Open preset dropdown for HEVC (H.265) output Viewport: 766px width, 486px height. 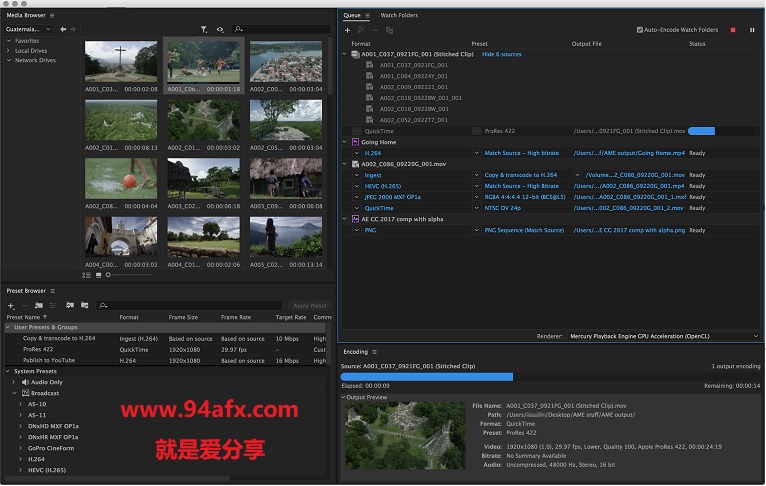[476, 186]
